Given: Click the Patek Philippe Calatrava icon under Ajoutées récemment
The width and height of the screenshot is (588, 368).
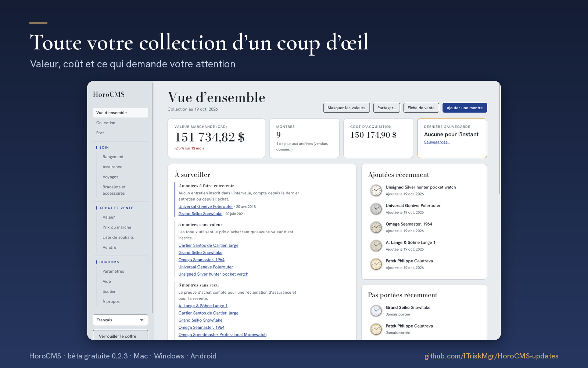Looking at the screenshot, I should coord(376,264).
